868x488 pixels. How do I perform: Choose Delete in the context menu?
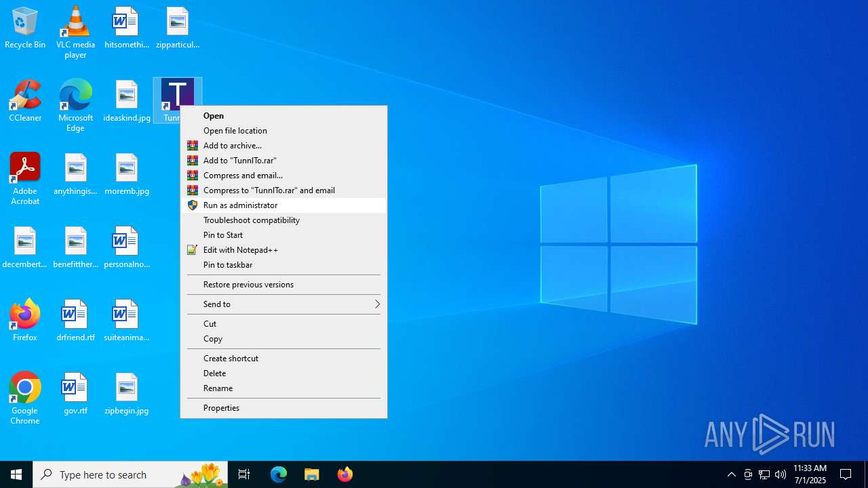283,373
